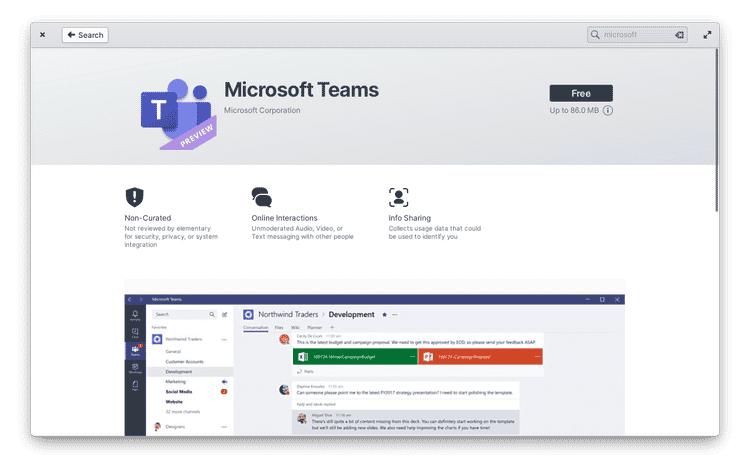The image size is (750, 475).
Task: Click the plus add-tab icon after Planner
Action: pyautogui.click(x=332, y=328)
